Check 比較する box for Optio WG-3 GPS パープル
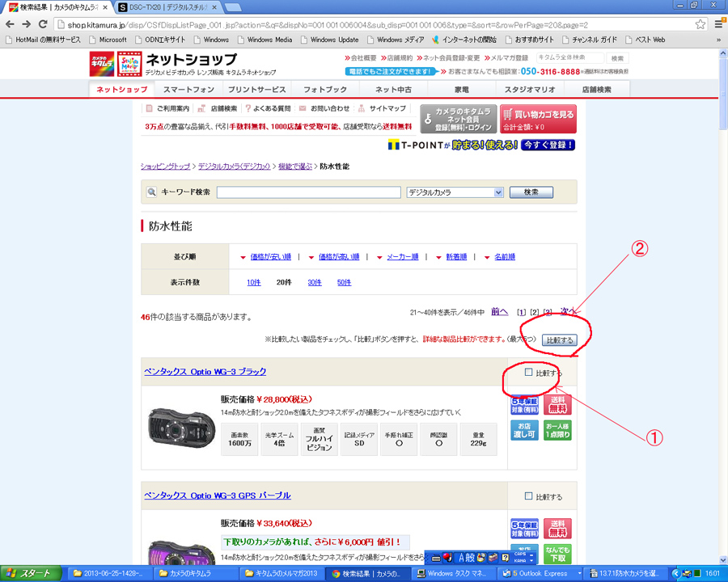 point(529,496)
